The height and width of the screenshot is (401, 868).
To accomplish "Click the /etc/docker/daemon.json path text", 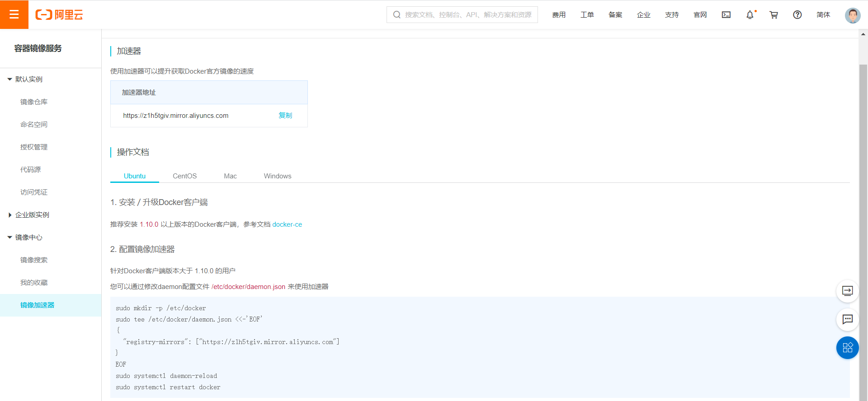I will (x=248, y=287).
